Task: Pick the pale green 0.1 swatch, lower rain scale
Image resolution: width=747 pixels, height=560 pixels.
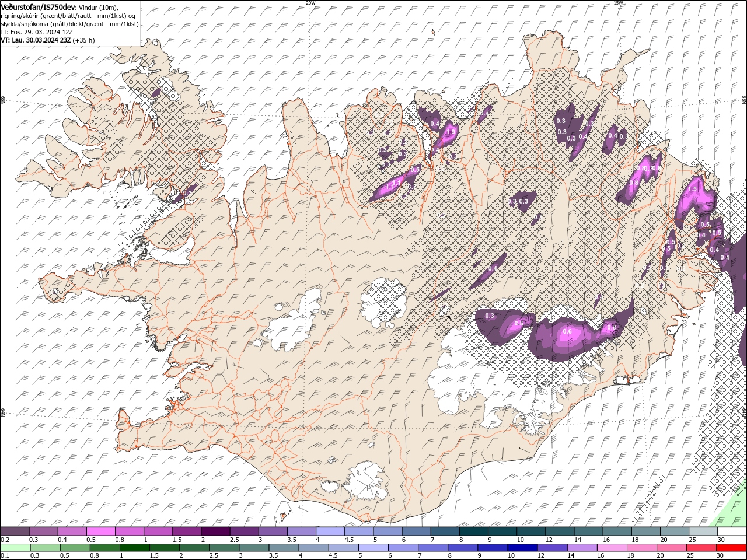Action: [15, 548]
